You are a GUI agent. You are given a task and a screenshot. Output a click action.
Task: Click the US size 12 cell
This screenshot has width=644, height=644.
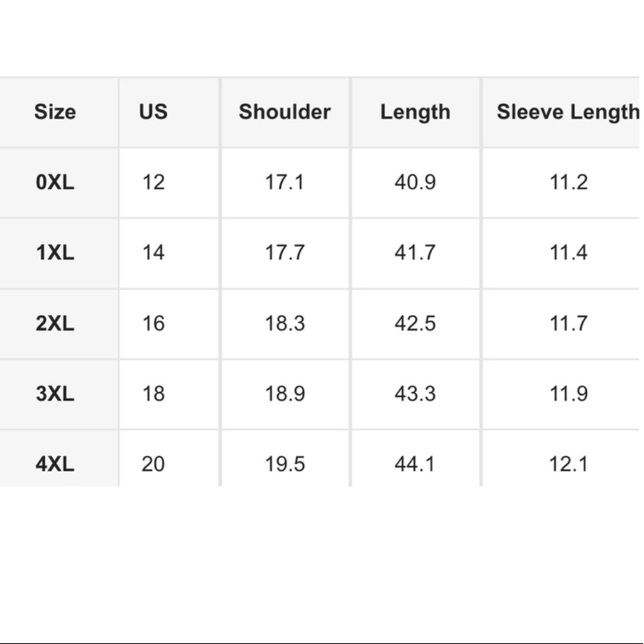(153, 182)
